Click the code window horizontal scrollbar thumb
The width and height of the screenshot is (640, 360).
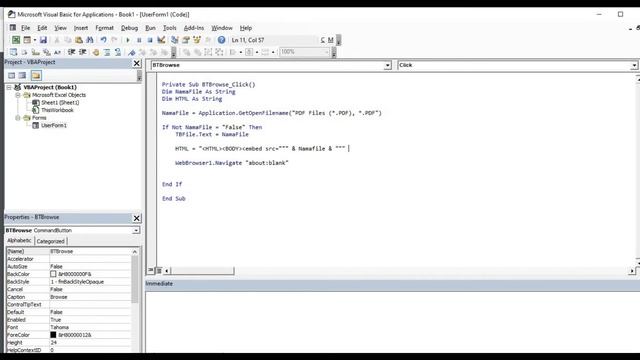202,271
